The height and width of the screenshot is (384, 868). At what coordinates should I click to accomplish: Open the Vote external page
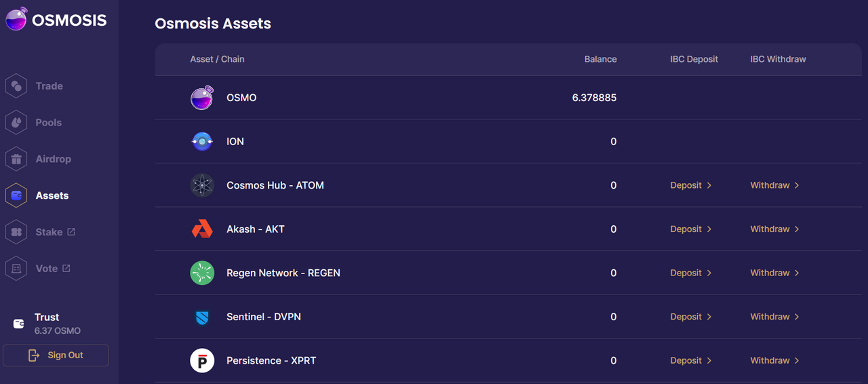pyautogui.click(x=47, y=269)
